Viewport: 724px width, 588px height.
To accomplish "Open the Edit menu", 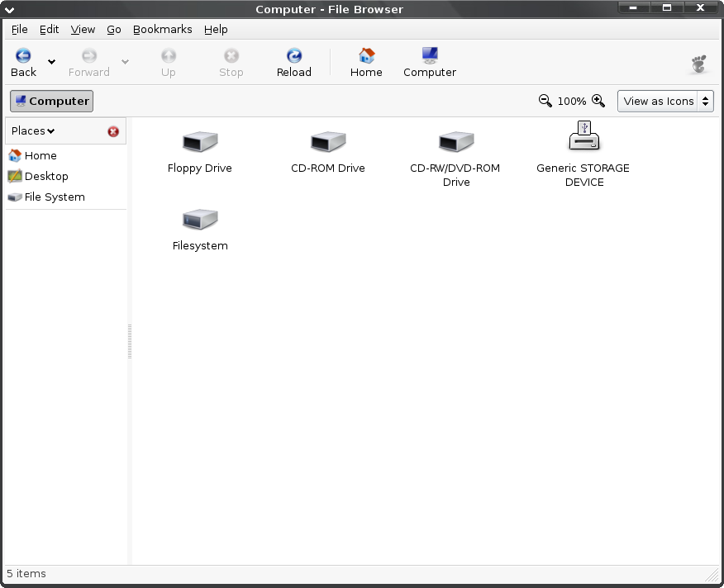I will 49,30.
